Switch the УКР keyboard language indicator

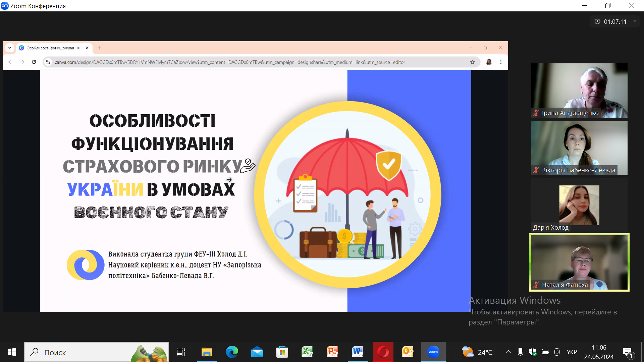click(572, 352)
